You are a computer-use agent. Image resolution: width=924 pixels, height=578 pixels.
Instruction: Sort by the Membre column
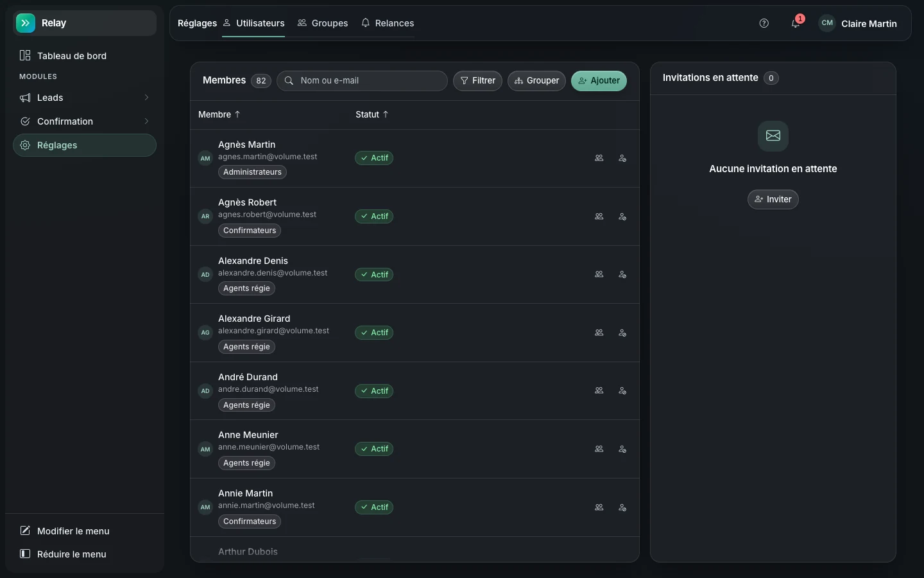(x=219, y=114)
